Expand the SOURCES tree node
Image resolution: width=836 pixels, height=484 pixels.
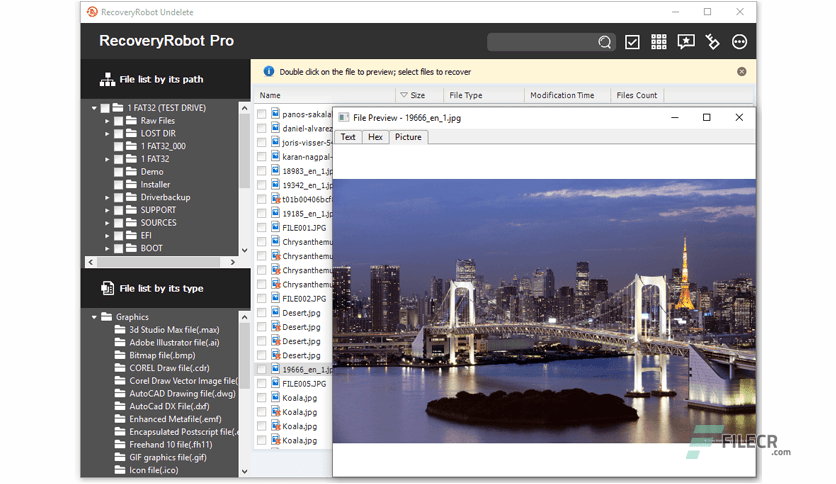107,223
